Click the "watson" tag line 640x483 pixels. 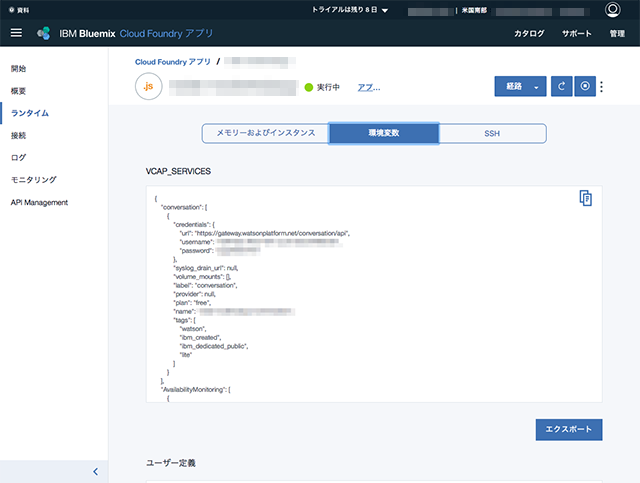[x=193, y=329]
